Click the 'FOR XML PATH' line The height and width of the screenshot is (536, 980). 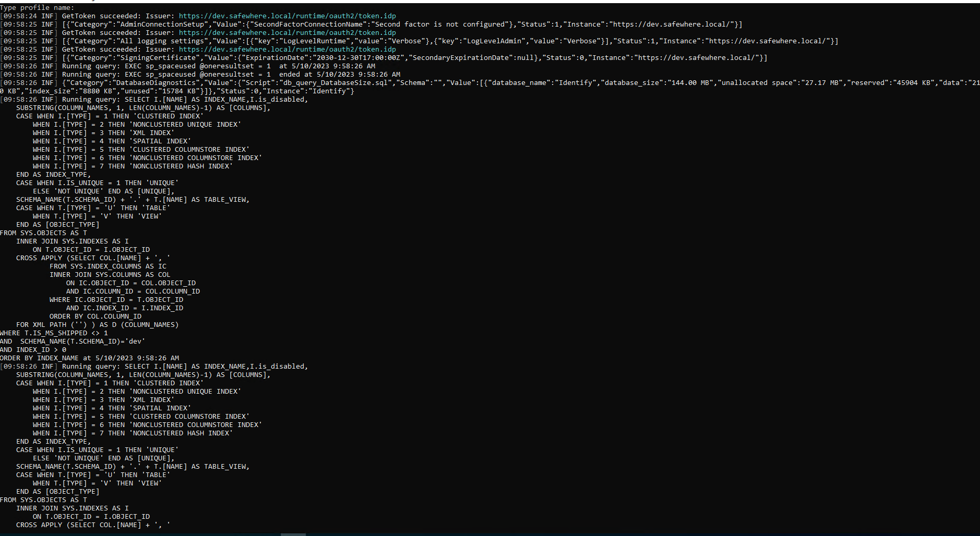(98, 325)
